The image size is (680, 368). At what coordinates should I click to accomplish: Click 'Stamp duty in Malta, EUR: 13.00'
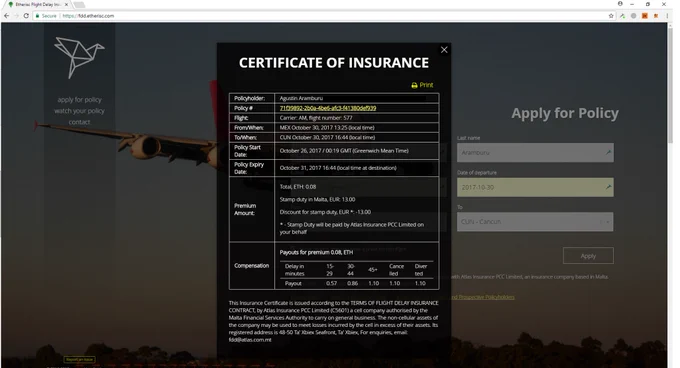click(317, 199)
